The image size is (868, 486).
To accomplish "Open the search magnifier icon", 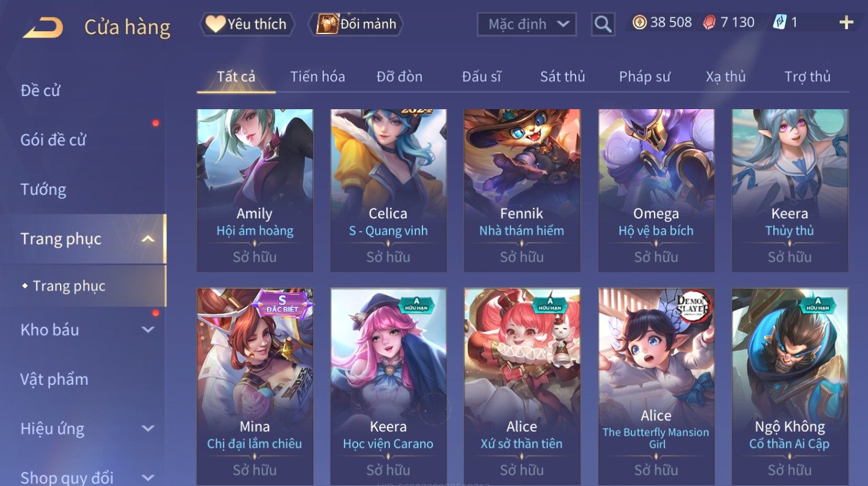I will tap(603, 24).
